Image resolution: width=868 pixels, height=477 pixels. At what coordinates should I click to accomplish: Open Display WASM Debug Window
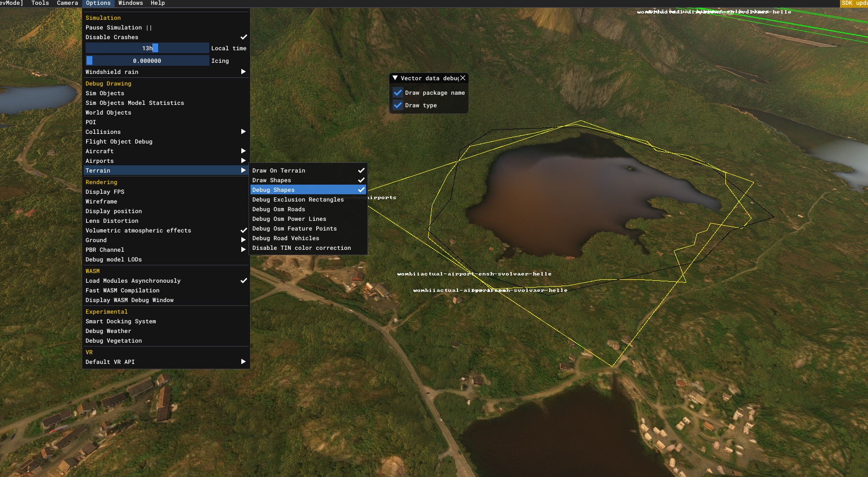tap(166, 300)
